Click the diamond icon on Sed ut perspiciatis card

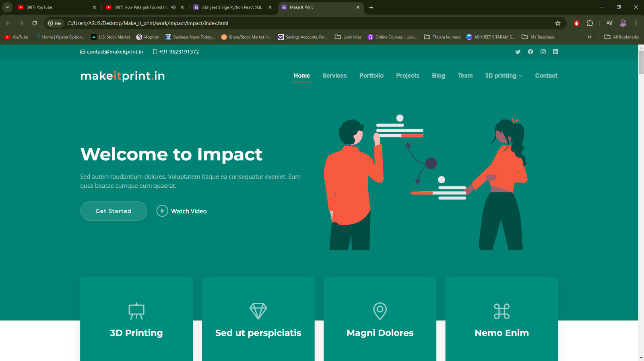(x=258, y=311)
